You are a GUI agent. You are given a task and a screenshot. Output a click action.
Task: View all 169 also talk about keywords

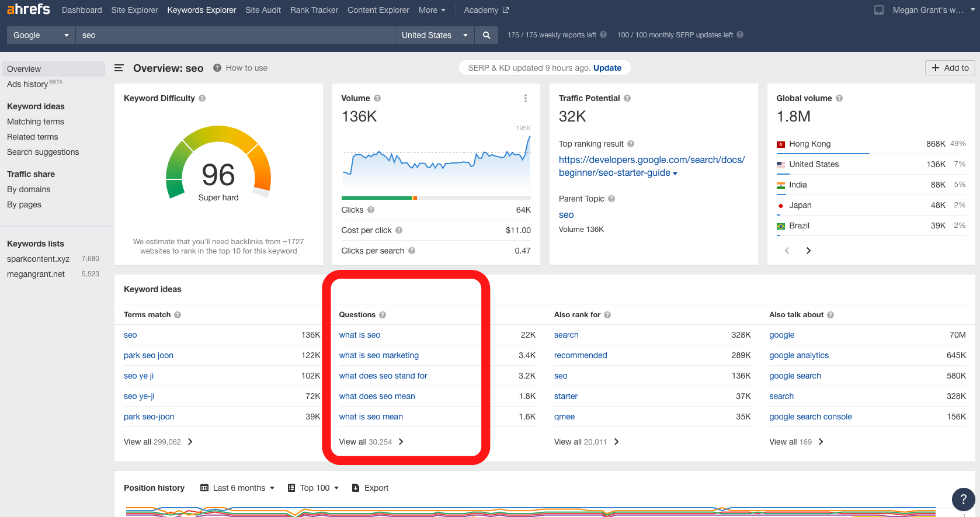pyautogui.click(x=797, y=442)
